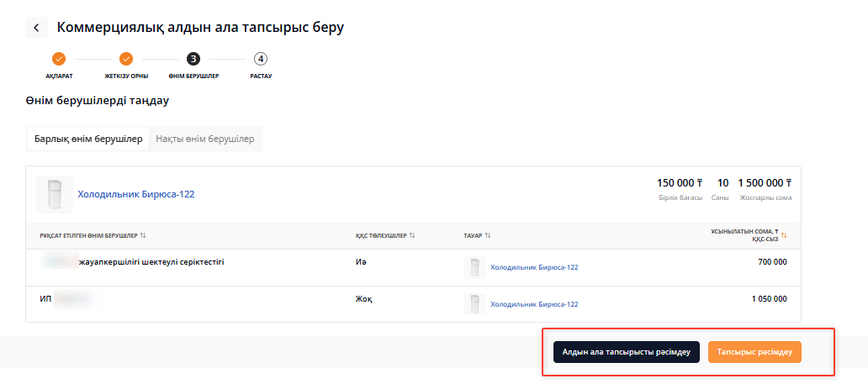868x389 pixels.
Task: Jump to step 4 Растау circle
Action: click(x=261, y=59)
